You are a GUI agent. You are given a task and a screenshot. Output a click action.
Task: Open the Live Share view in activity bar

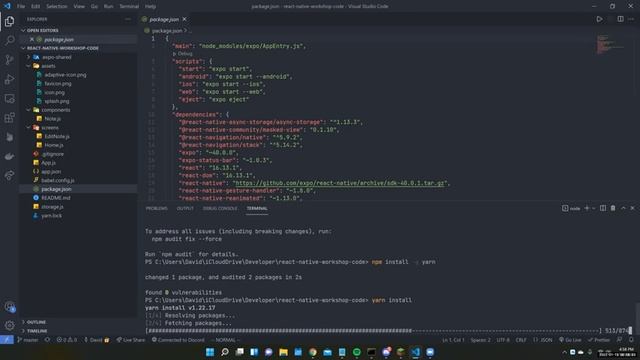[x=9, y=176]
